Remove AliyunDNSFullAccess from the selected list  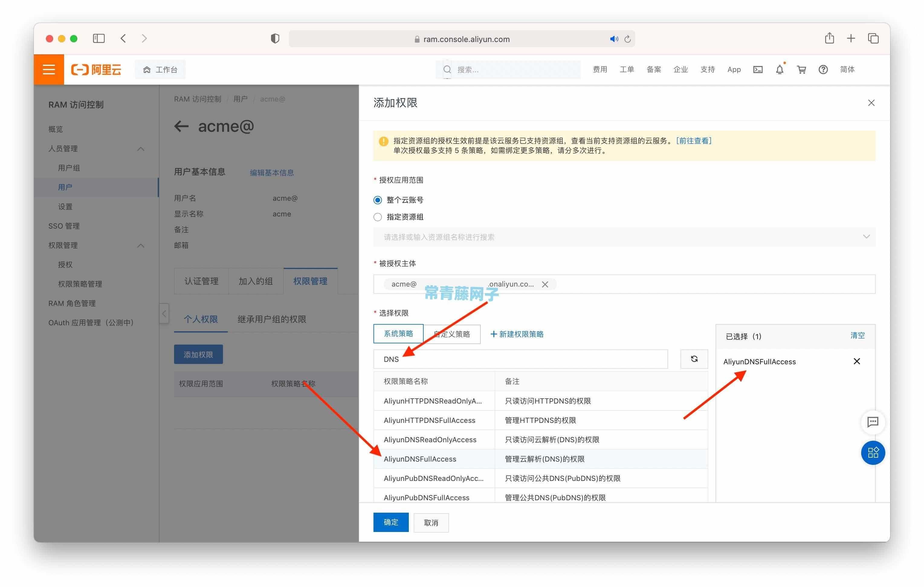856,361
